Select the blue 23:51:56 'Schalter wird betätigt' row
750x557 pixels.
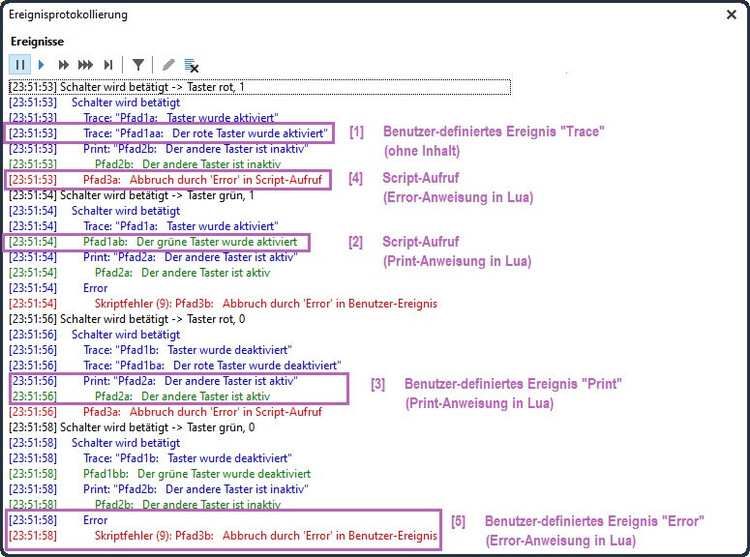[x=94, y=334]
